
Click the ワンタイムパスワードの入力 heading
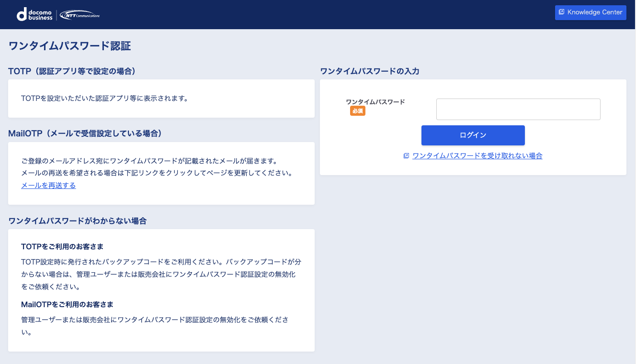369,71
